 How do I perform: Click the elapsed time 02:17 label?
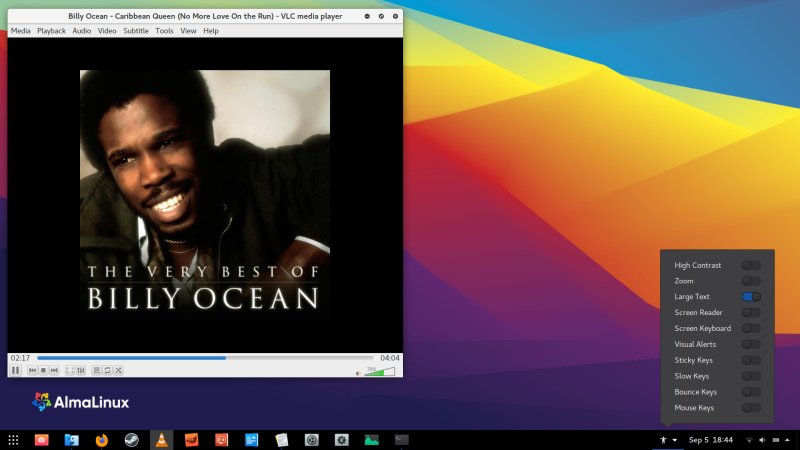click(20, 358)
